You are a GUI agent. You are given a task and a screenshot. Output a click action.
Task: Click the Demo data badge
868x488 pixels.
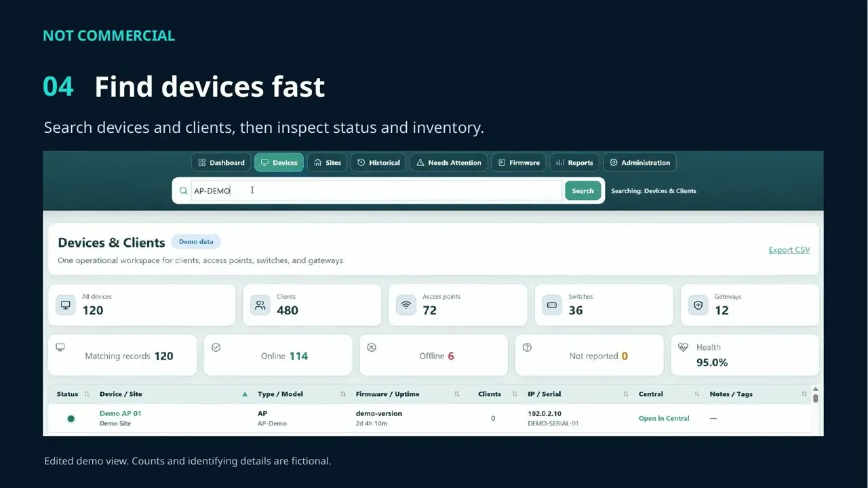coord(196,242)
